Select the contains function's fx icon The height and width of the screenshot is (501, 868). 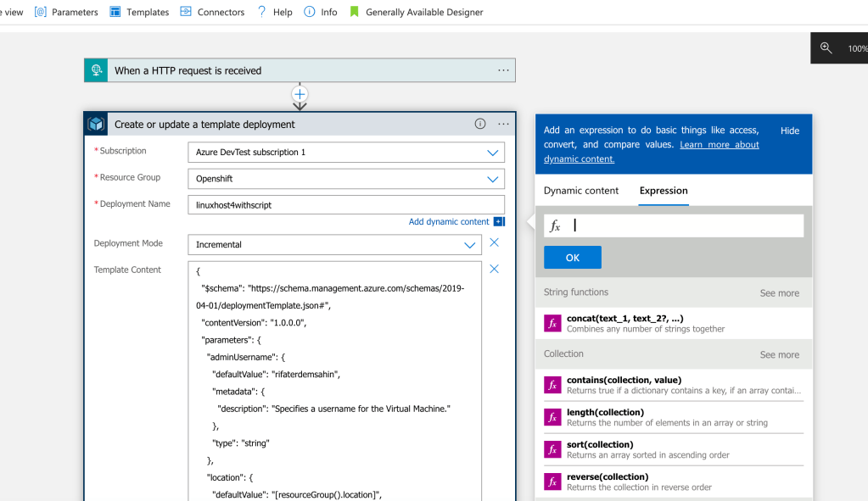pos(552,385)
